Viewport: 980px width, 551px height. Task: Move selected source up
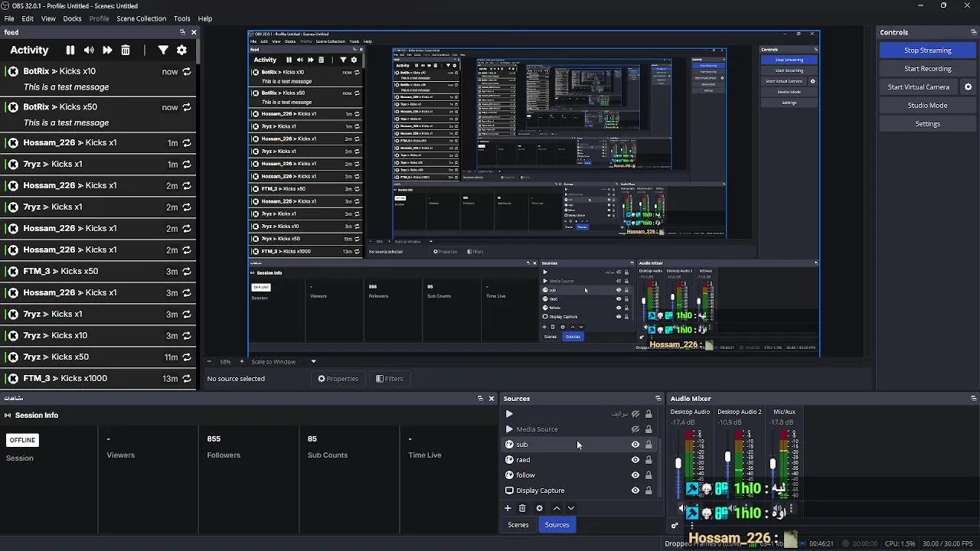[x=557, y=508]
